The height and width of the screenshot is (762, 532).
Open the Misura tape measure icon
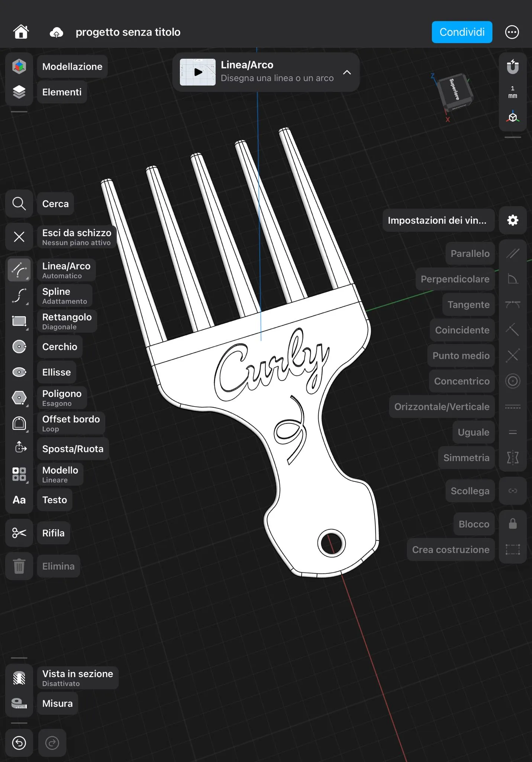click(x=19, y=703)
